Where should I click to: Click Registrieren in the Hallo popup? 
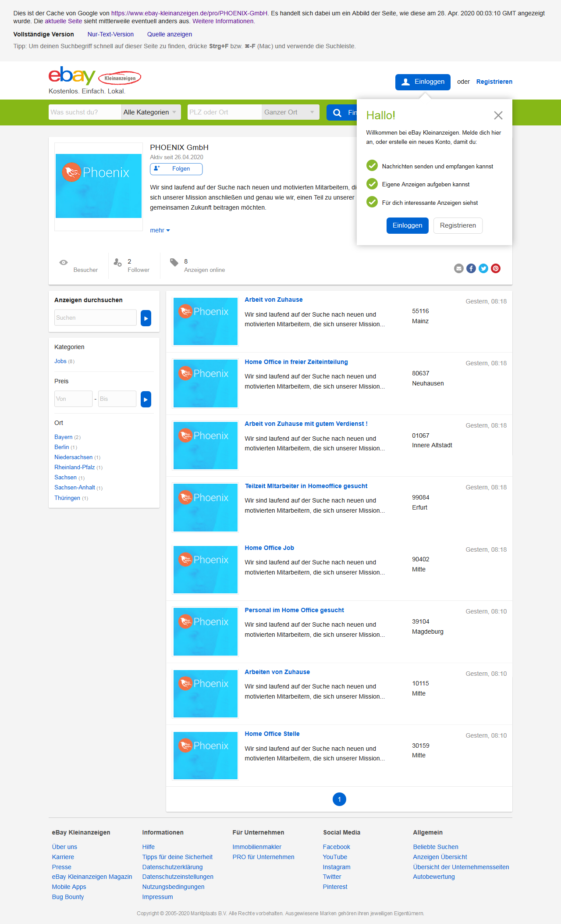[x=458, y=225]
